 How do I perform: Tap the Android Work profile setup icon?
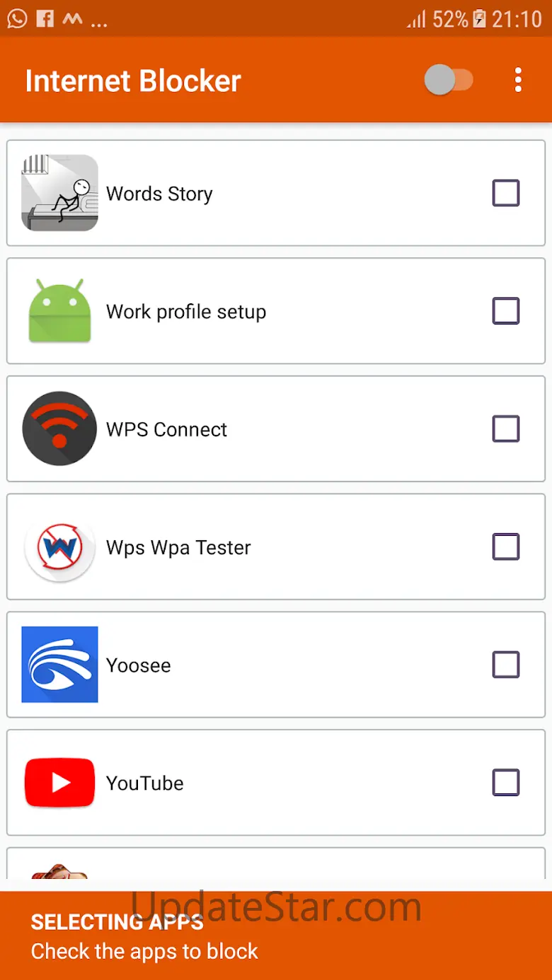tap(59, 311)
